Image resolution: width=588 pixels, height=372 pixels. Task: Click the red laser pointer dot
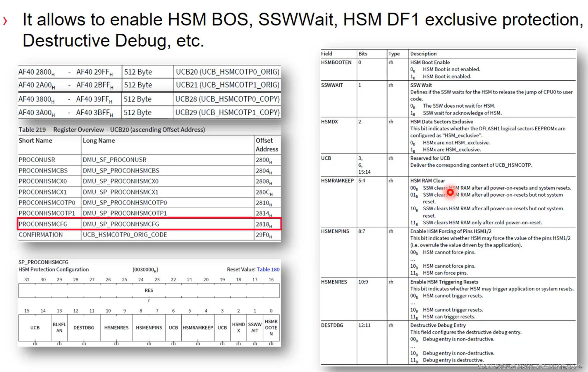pyautogui.click(x=450, y=192)
